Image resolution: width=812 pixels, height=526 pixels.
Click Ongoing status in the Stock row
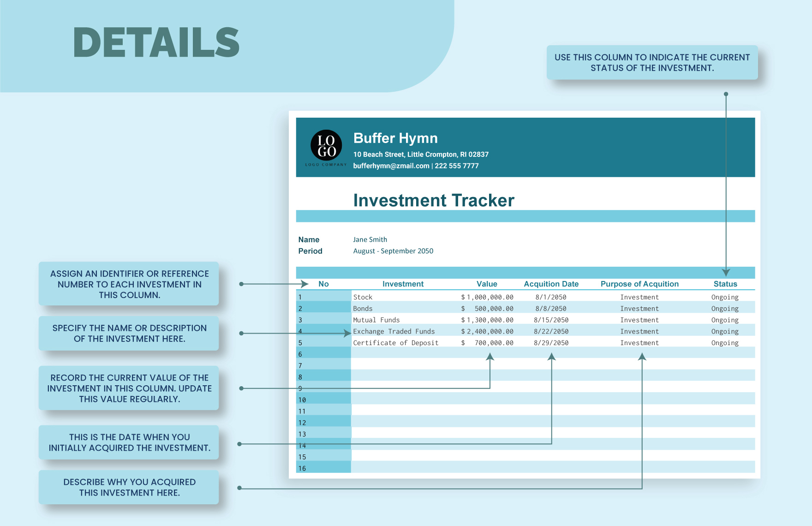tap(725, 297)
